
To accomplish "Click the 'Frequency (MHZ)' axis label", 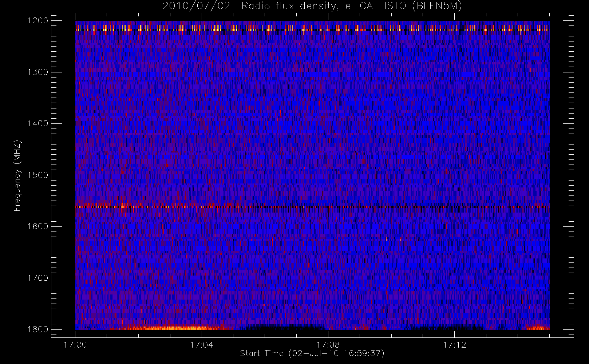I will (17, 176).
